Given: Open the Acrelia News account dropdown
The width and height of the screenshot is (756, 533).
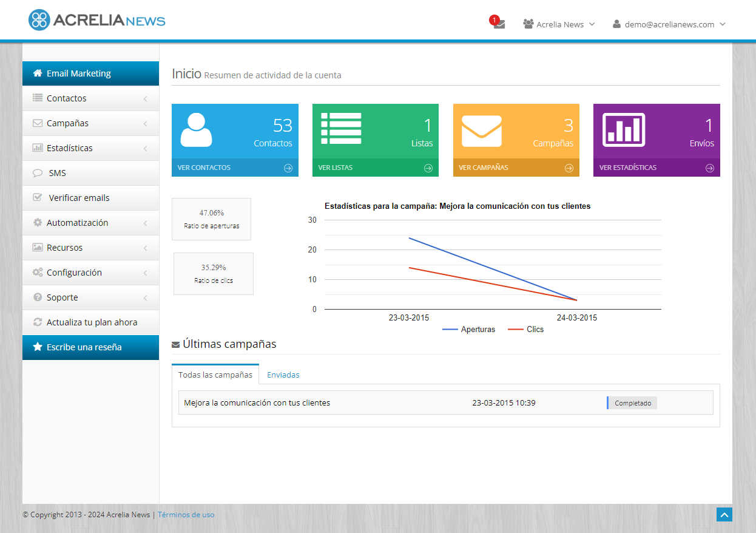Looking at the screenshot, I should pyautogui.click(x=558, y=24).
